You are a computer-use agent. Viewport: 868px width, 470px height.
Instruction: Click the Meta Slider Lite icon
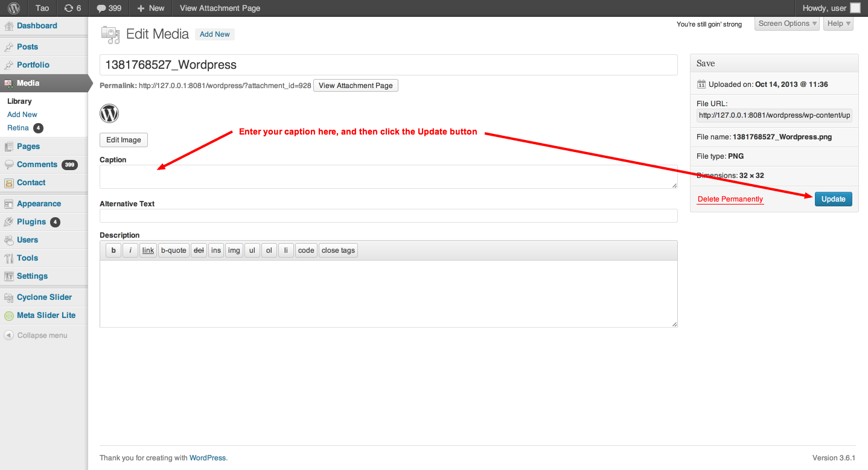[x=9, y=316]
